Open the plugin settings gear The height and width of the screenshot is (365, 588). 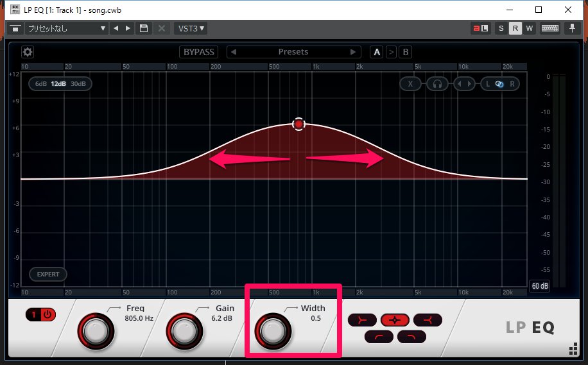click(28, 52)
